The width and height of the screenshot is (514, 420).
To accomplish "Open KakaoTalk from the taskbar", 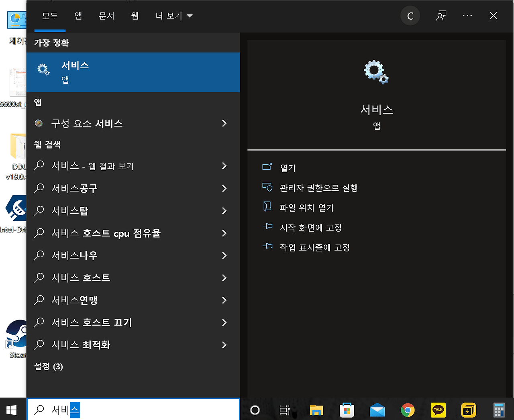I will tap(438, 410).
